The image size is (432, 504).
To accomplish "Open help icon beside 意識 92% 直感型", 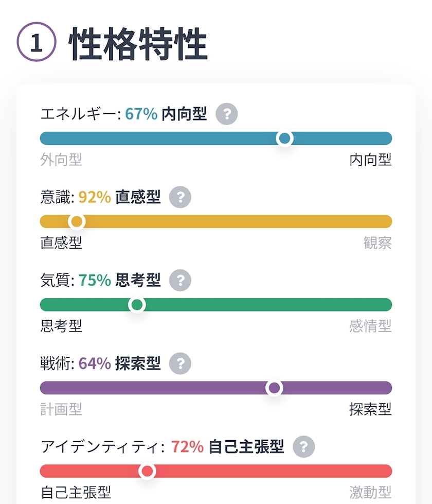I will click(180, 197).
